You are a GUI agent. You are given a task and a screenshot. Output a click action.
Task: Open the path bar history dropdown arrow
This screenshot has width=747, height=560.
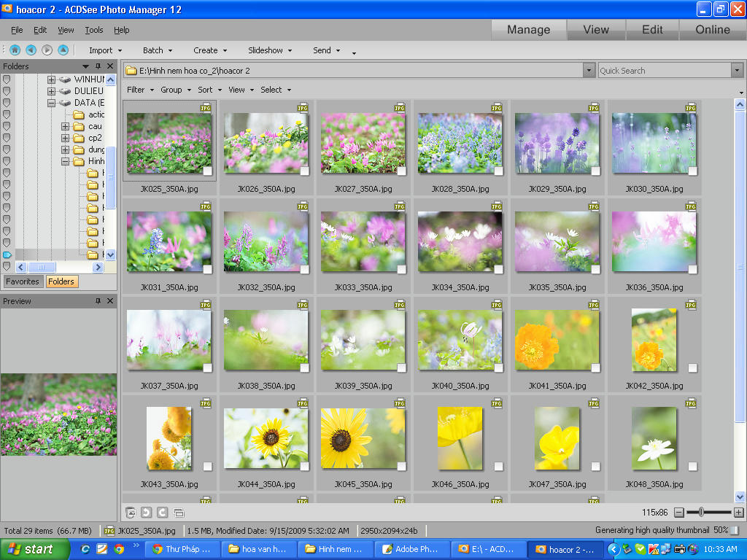click(x=589, y=71)
